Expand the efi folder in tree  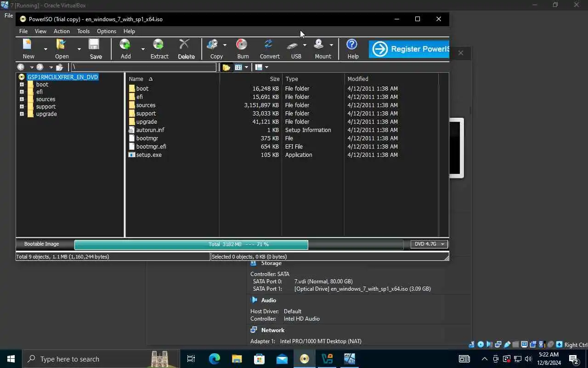(x=22, y=92)
